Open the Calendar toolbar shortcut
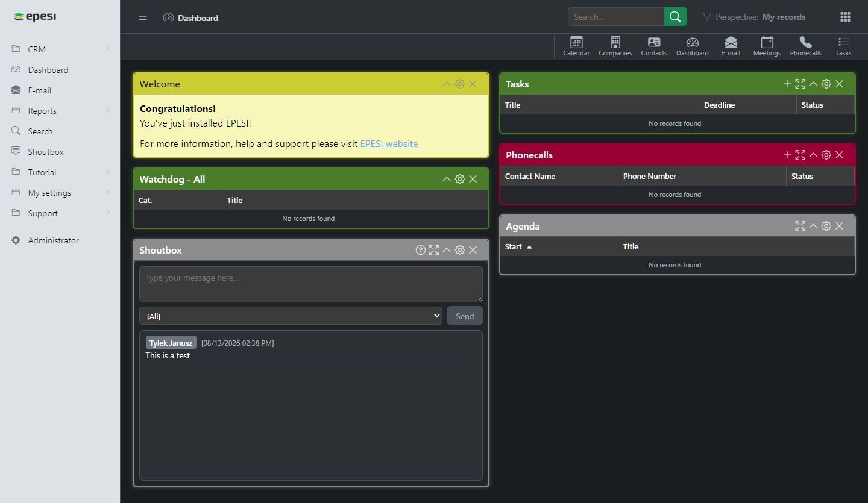Image resolution: width=868 pixels, height=503 pixels. 576,46
